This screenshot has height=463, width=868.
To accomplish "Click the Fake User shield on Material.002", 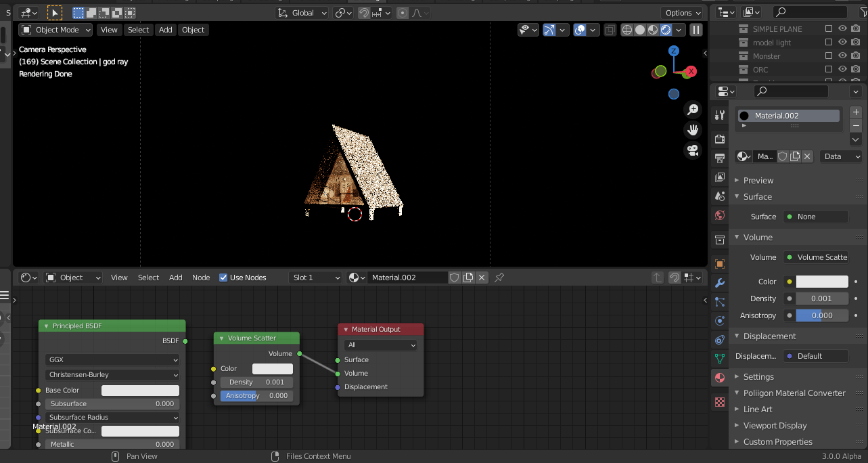I will pyautogui.click(x=782, y=156).
